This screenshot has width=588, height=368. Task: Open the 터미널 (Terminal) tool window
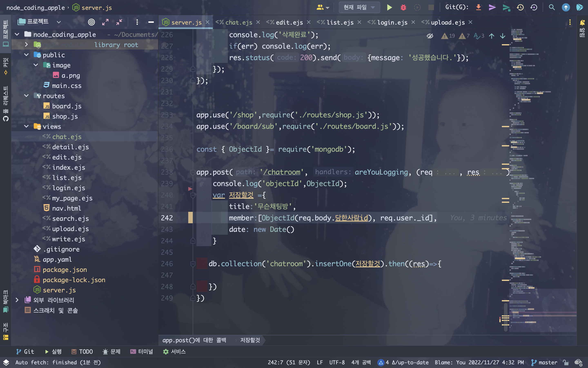141,351
